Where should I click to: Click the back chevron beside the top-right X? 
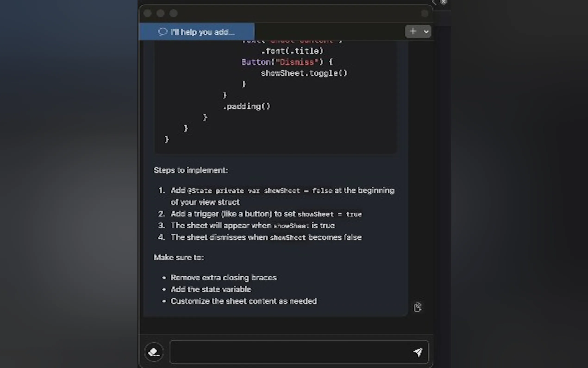pos(434,3)
